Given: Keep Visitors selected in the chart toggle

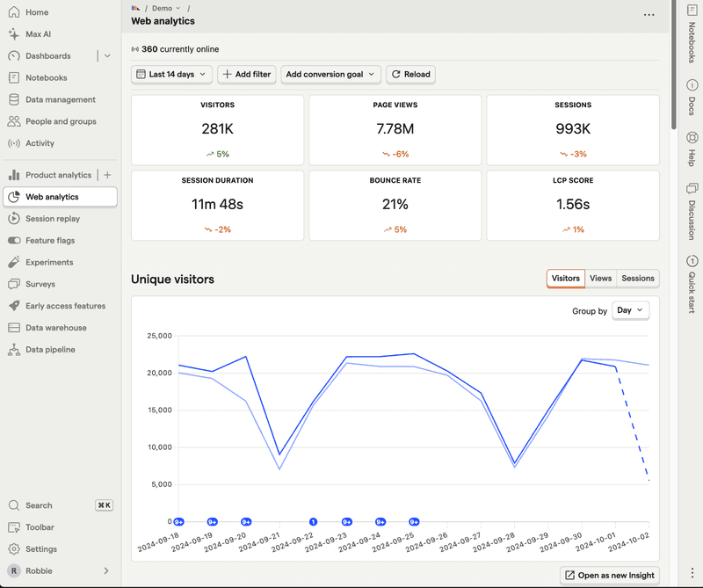Looking at the screenshot, I should click(565, 279).
